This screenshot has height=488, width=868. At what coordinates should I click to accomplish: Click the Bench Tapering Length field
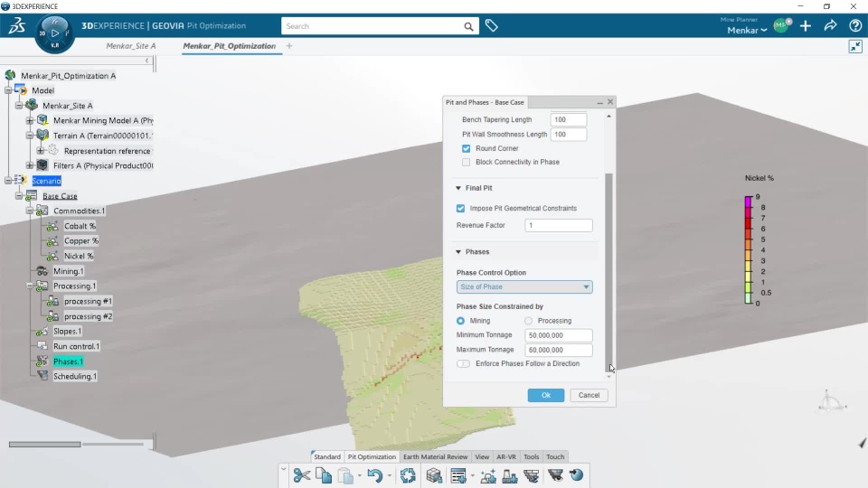(x=569, y=119)
